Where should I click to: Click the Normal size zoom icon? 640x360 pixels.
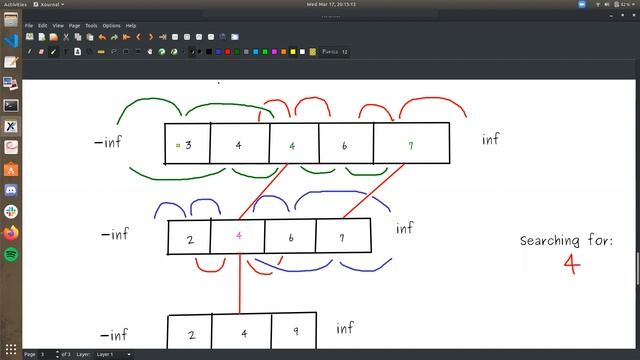(211, 37)
